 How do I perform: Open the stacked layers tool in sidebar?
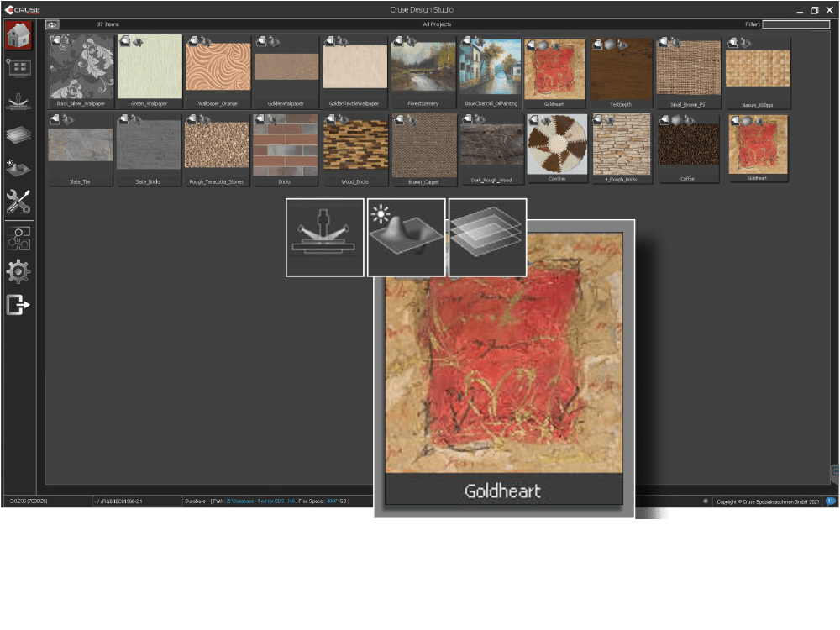[x=18, y=134]
